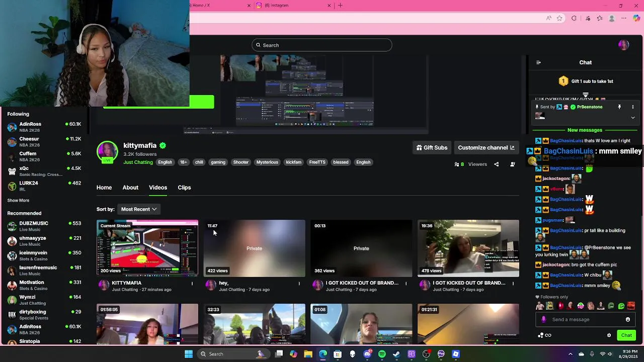
Task: Collapse the chat panel with the arrow icon
Action: click(538, 62)
